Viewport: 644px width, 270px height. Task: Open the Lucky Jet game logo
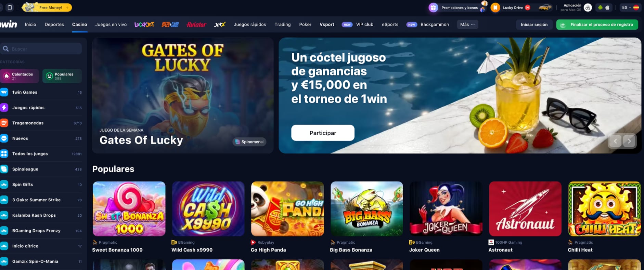(x=144, y=25)
